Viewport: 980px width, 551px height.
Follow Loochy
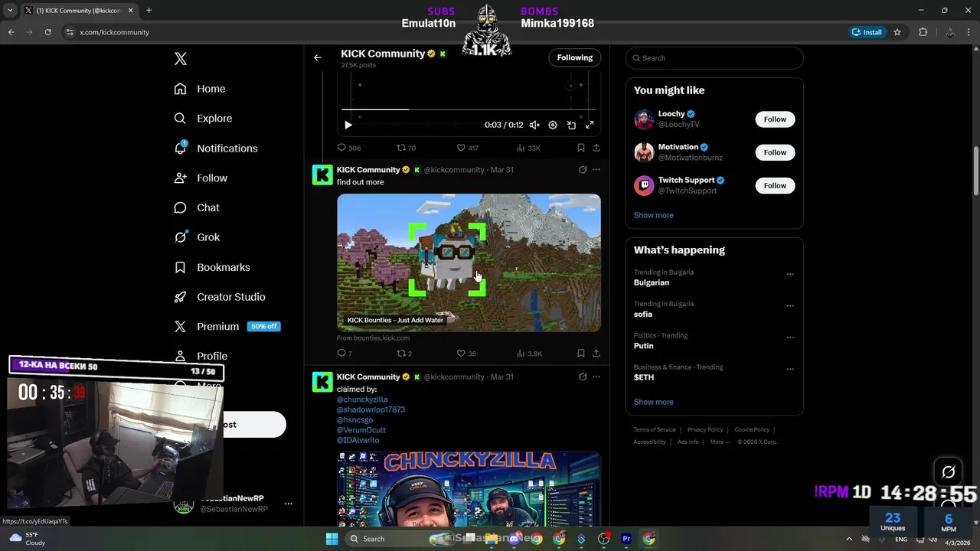pyautogui.click(x=775, y=119)
